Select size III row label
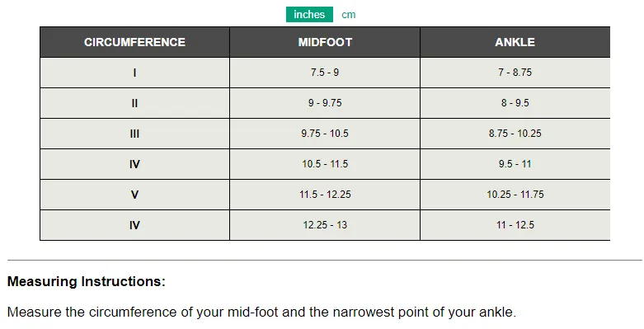Viewport: 644px width, 329px height. click(x=134, y=134)
